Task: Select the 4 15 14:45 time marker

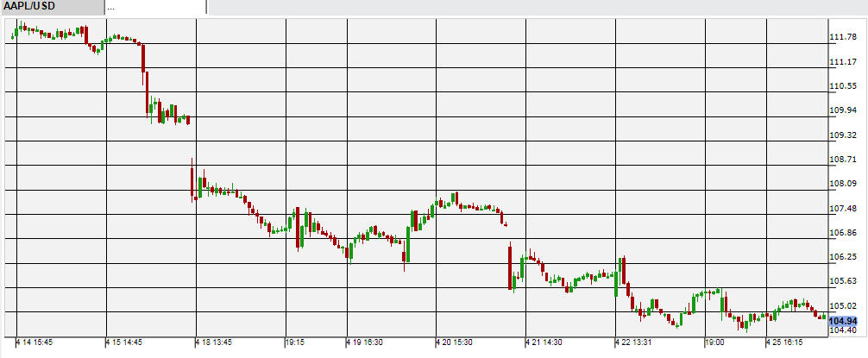Action: tap(125, 342)
